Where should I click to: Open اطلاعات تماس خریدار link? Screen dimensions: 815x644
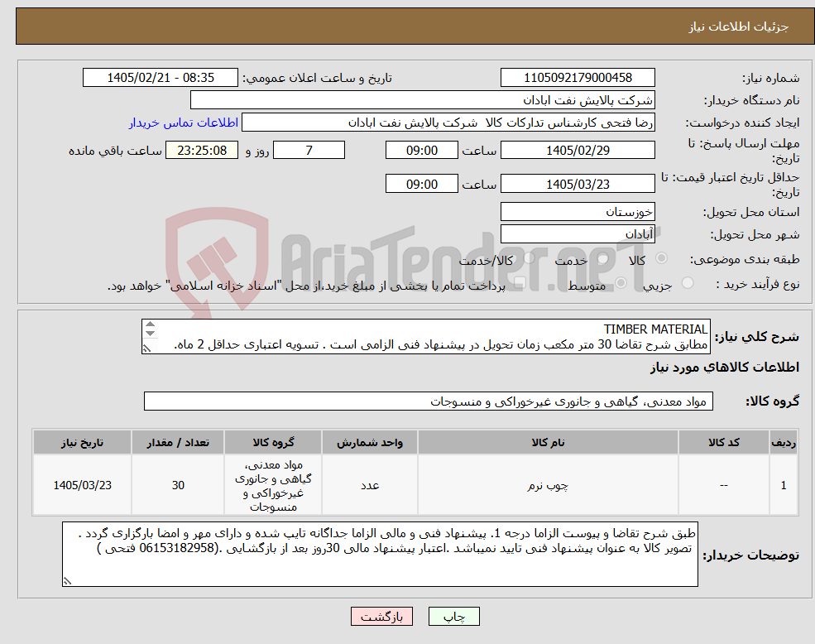pyautogui.click(x=184, y=123)
